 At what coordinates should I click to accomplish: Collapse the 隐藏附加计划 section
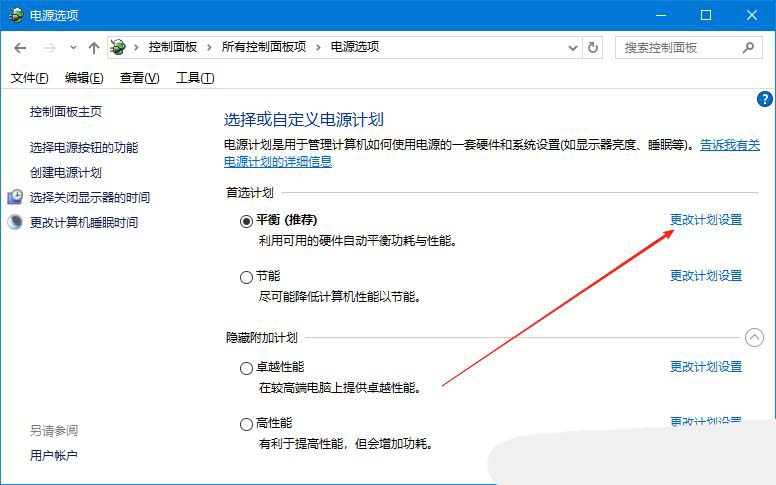click(754, 338)
